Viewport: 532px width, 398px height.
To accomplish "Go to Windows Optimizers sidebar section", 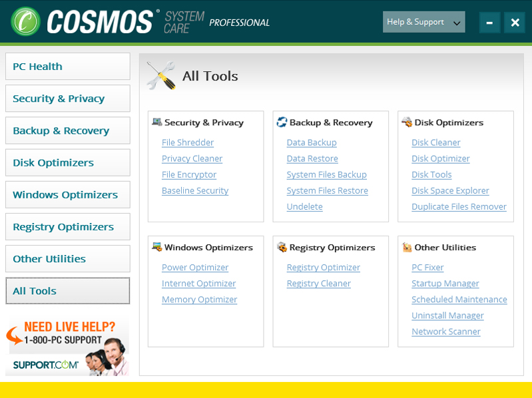I will pyautogui.click(x=68, y=194).
